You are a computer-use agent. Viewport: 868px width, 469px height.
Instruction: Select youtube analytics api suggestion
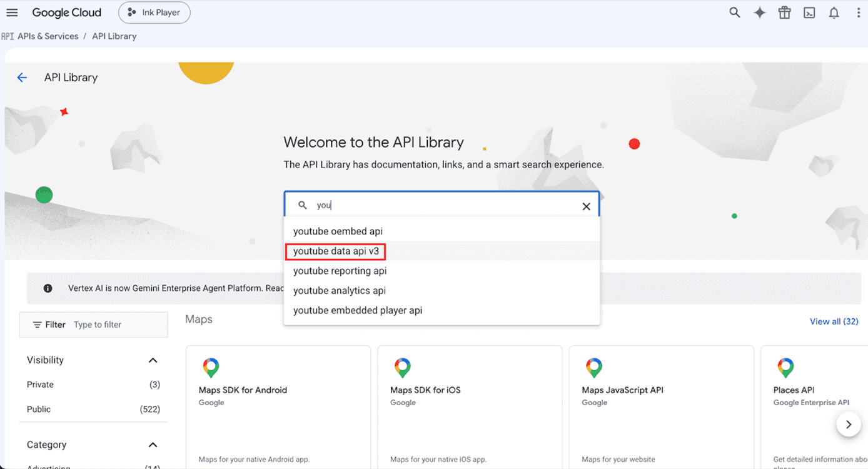tap(442, 291)
